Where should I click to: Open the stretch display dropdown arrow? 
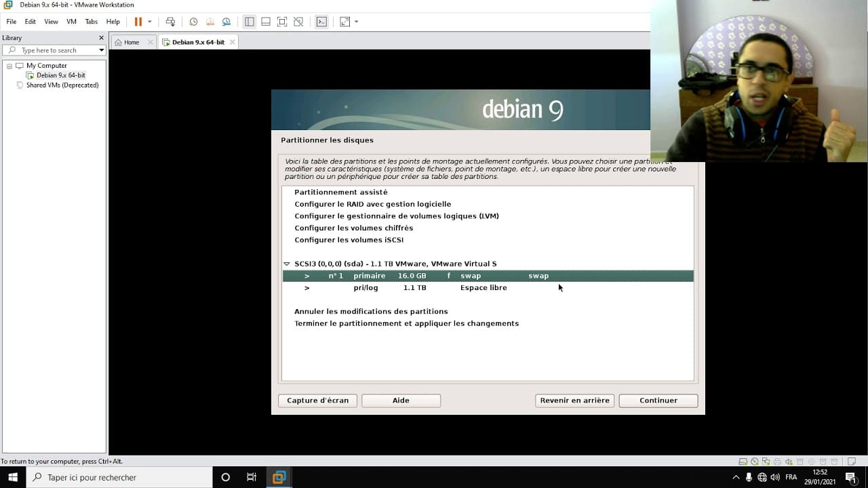pyautogui.click(x=357, y=22)
